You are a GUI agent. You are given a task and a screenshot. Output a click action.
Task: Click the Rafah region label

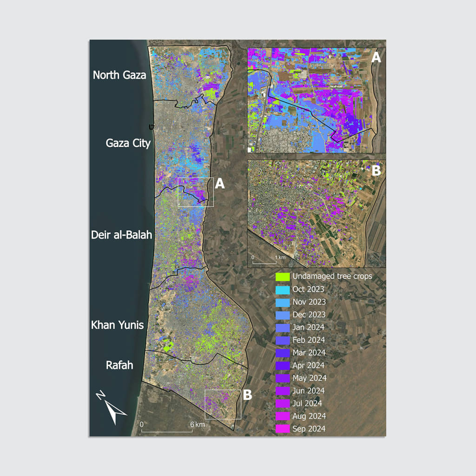click(119, 365)
